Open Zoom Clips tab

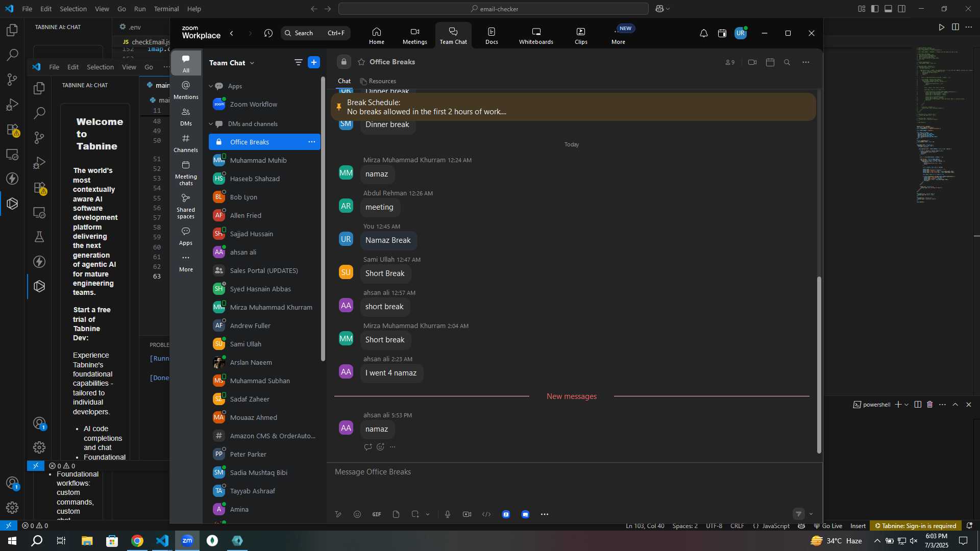click(581, 36)
